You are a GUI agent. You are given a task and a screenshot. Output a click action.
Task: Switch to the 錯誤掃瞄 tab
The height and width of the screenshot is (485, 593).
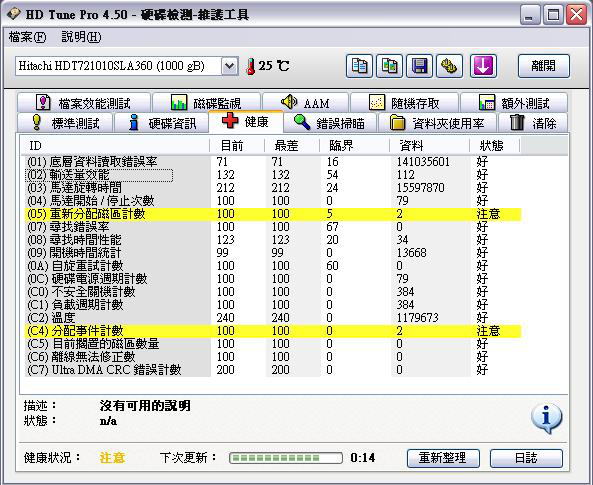pos(330,123)
